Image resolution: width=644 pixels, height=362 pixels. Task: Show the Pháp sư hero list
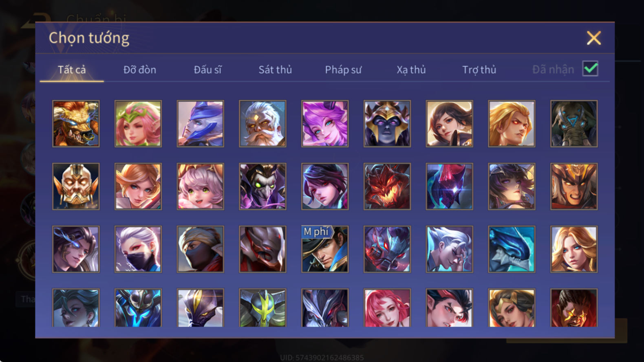coord(343,70)
